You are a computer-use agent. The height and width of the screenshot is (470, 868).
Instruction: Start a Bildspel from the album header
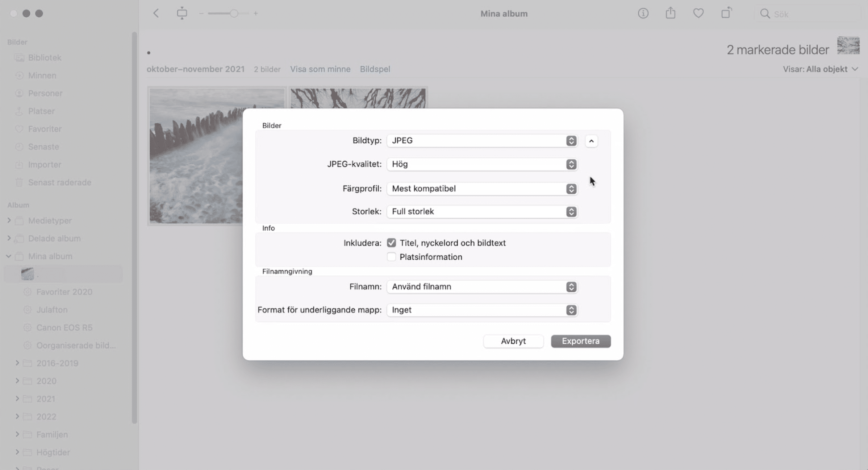[375, 69]
